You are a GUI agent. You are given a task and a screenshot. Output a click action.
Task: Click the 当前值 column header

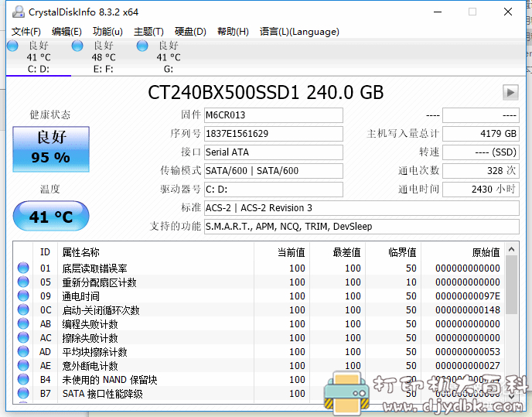(281, 252)
